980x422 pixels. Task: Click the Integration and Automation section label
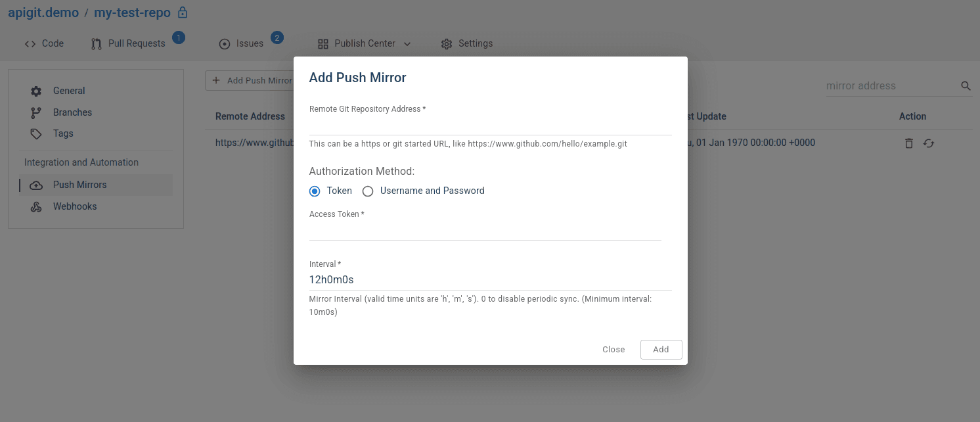point(81,162)
